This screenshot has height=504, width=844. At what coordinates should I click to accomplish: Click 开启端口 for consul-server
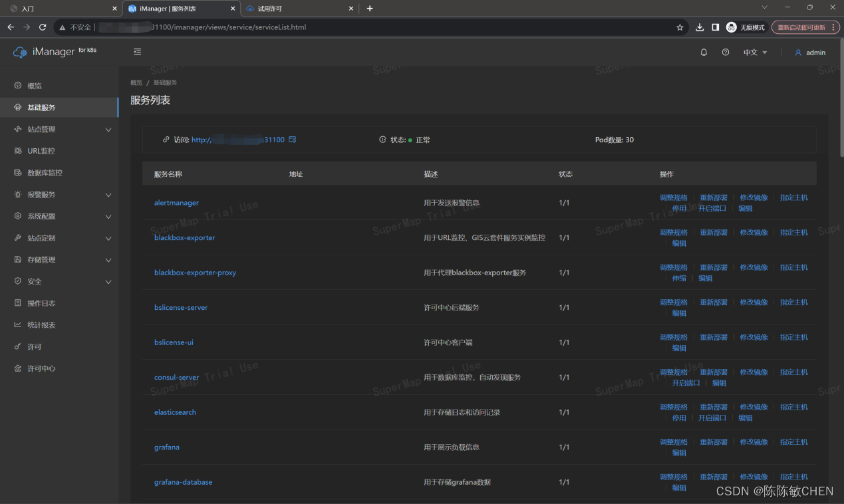pos(686,383)
